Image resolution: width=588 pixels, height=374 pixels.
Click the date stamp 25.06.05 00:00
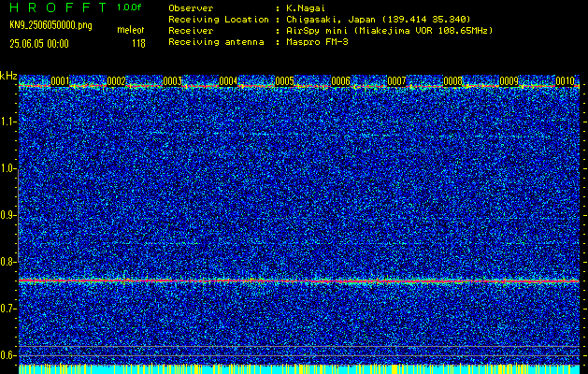coord(39,44)
